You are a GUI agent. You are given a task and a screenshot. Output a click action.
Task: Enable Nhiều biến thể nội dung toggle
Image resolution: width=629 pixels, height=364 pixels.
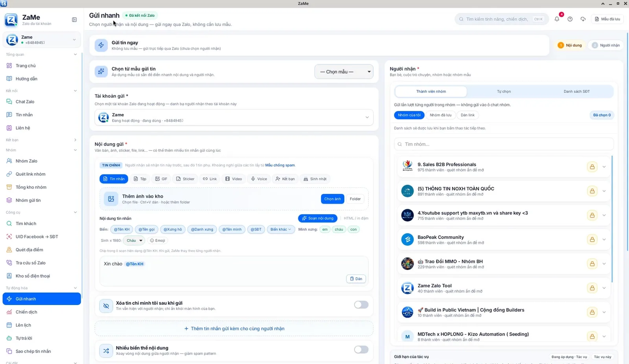point(361,349)
